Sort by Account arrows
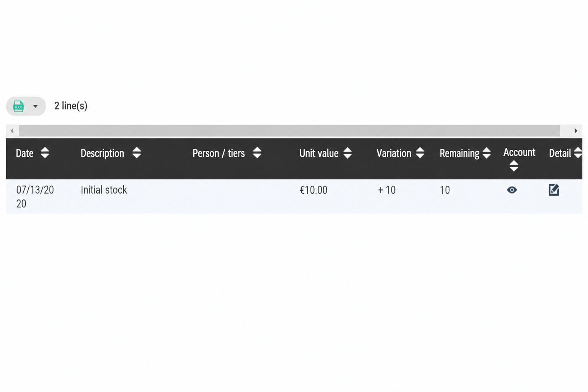This screenshot has width=588, height=392. 514,166
